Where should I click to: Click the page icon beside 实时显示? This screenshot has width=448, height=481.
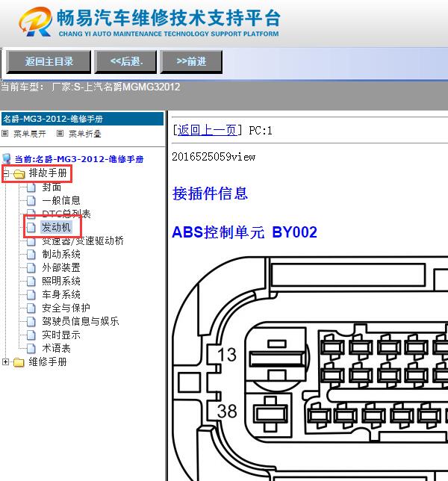click(x=31, y=335)
